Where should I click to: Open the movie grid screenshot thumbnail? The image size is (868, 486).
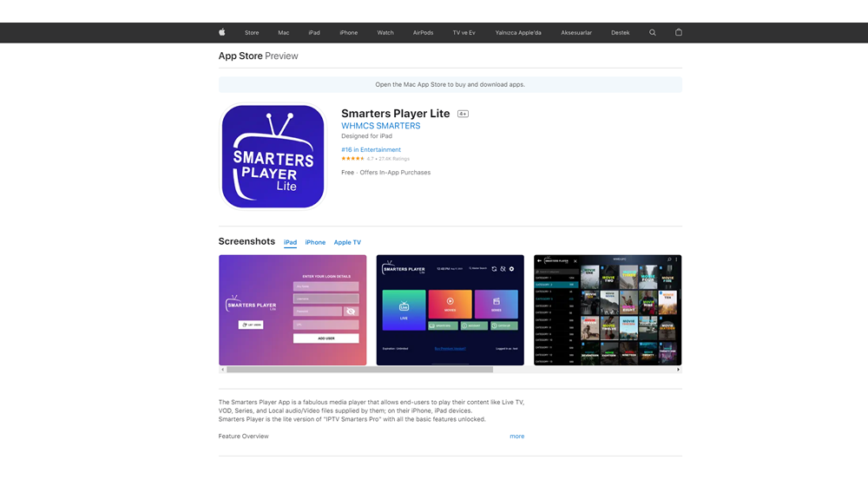pyautogui.click(x=608, y=310)
